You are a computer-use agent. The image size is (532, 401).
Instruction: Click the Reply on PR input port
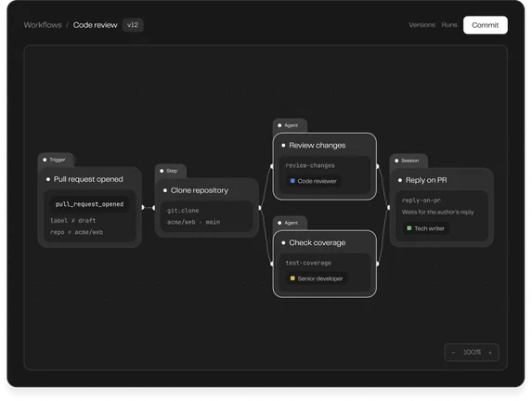(x=388, y=207)
